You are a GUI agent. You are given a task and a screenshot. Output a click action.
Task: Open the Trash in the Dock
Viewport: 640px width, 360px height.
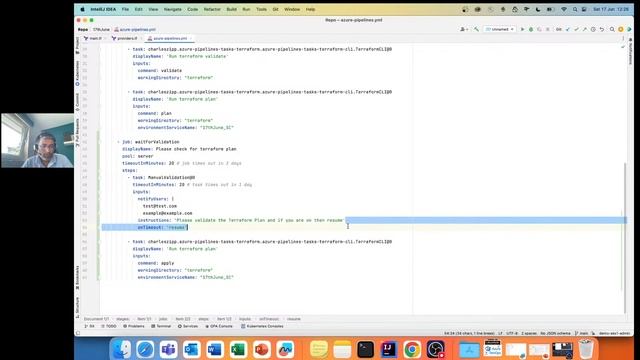click(586, 349)
